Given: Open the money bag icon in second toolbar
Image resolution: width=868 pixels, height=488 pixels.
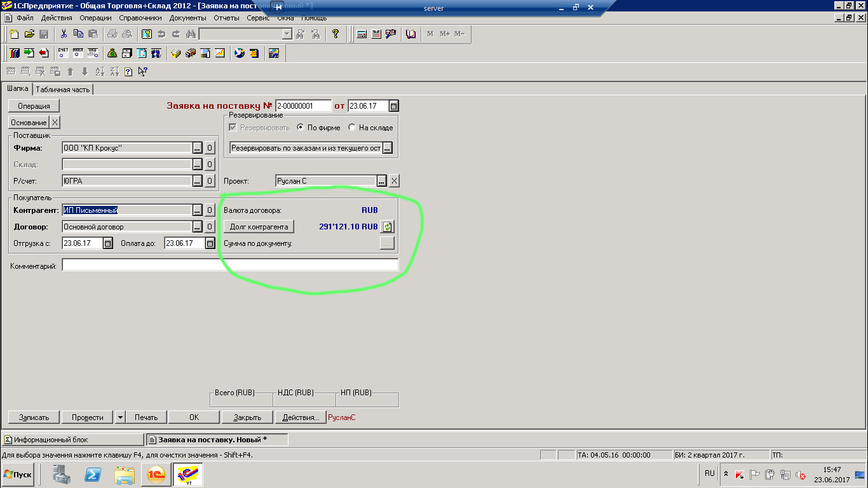Looking at the screenshot, I should pyautogui.click(x=112, y=53).
